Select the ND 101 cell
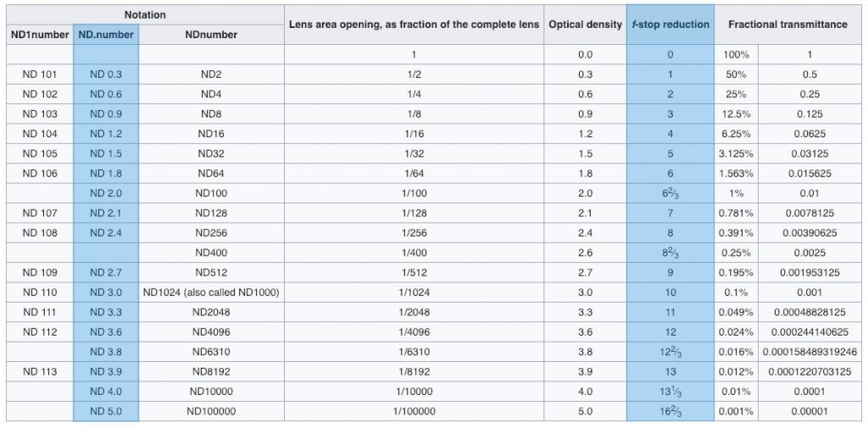This screenshot has width=868, height=428. 40,74
